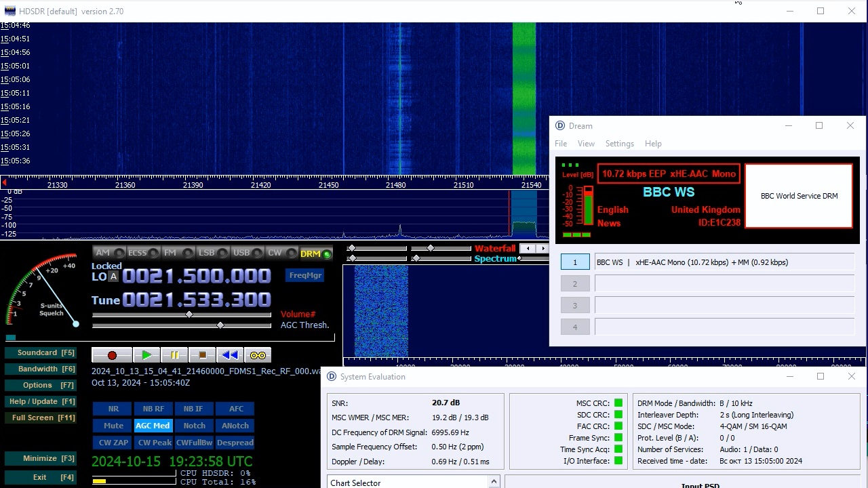
Task: Mute the HDSDR audio
Action: [x=113, y=426]
